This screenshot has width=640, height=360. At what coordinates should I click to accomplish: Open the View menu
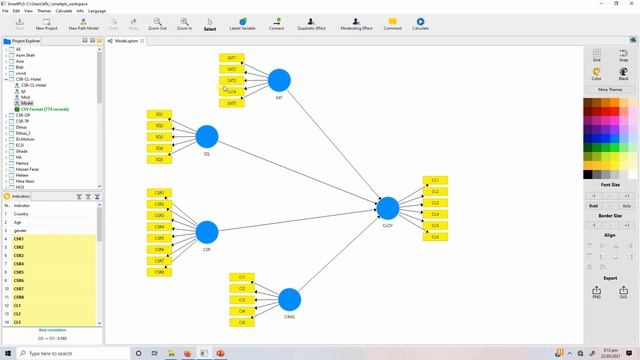point(29,11)
